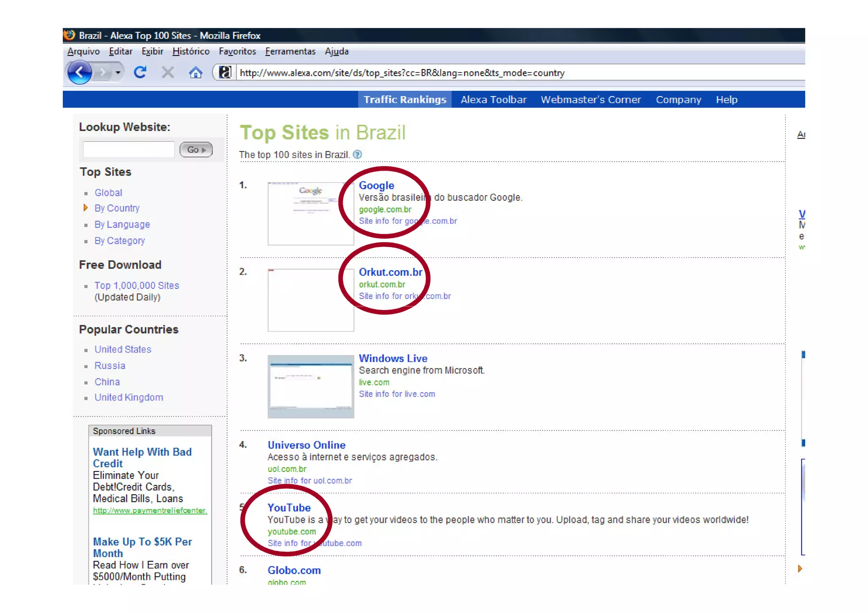Switch to the Alexa Toolbar tab

493,100
